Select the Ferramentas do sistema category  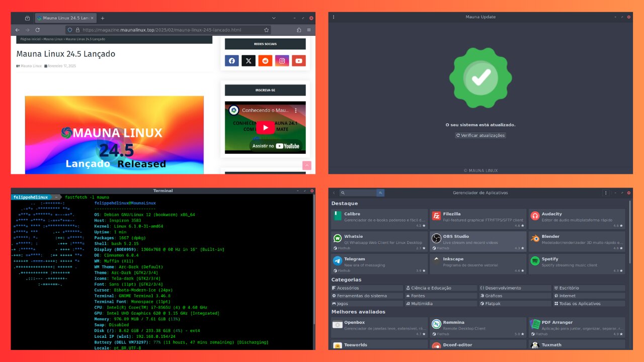[x=367, y=296]
